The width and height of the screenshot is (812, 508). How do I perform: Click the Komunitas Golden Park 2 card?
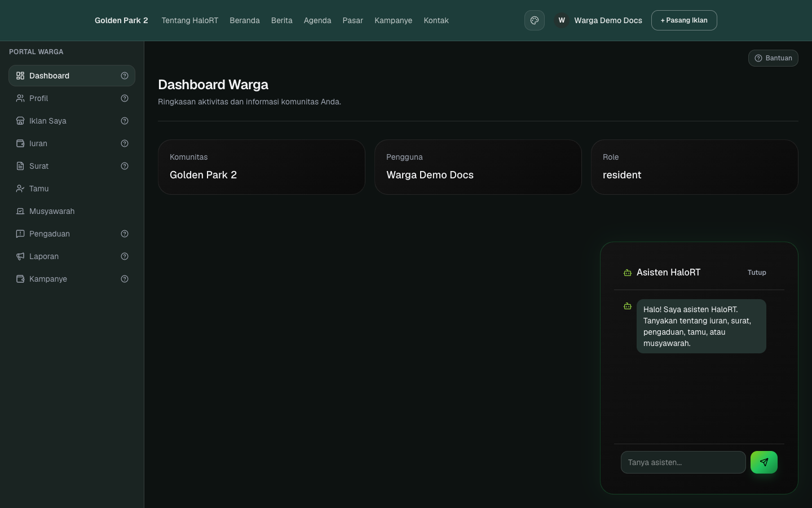click(262, 167)
